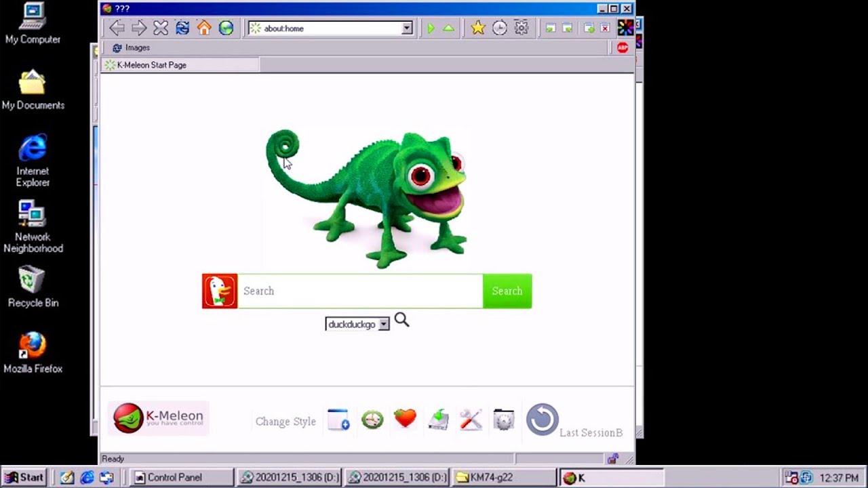
Task: Click the red heart favorites icon
Action: (405, 418)
